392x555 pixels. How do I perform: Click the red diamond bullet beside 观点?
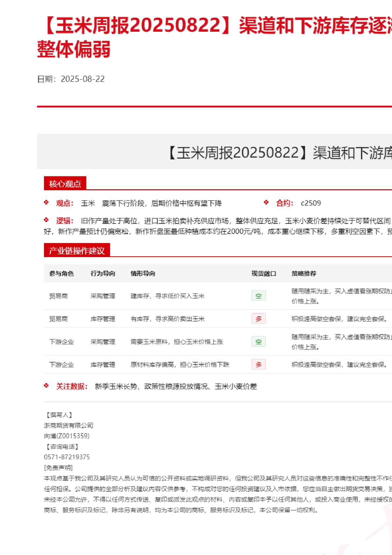pos(46,203)
